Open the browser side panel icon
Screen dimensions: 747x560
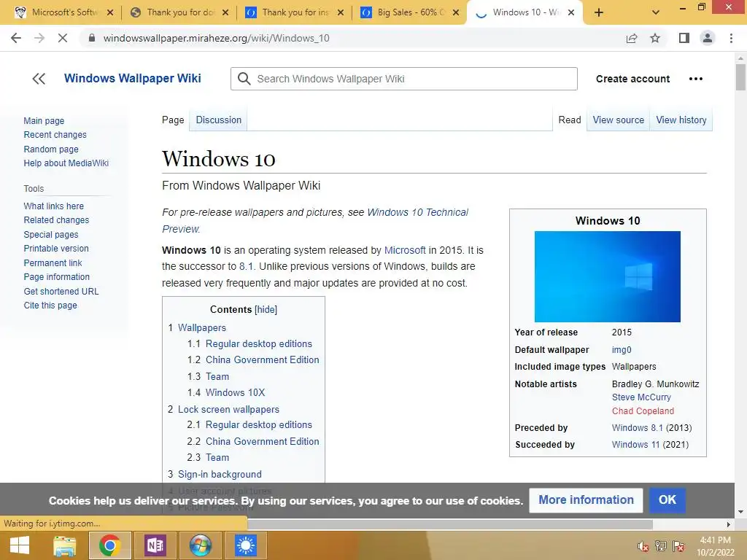pyautogui.click(x=684, y=38)
